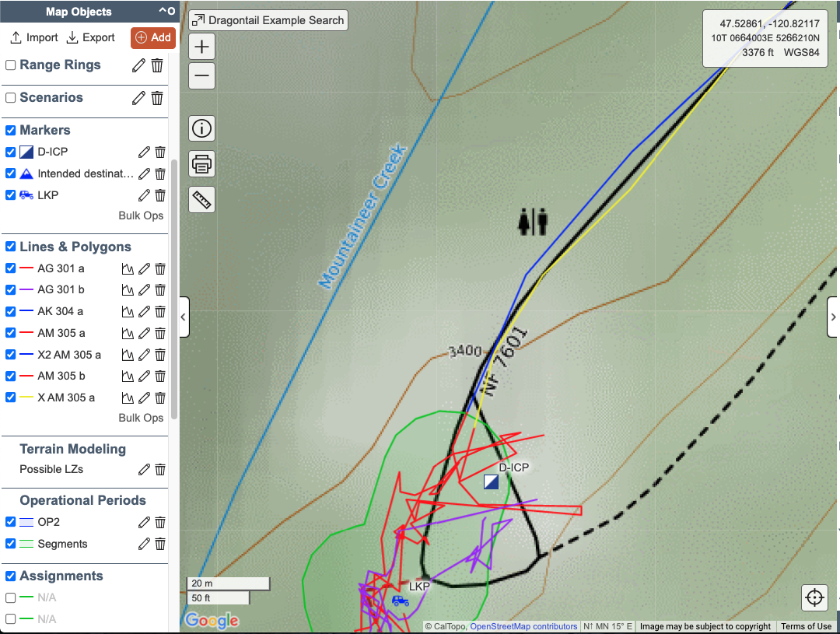Delete the OP2 operational period

point(160,522)
